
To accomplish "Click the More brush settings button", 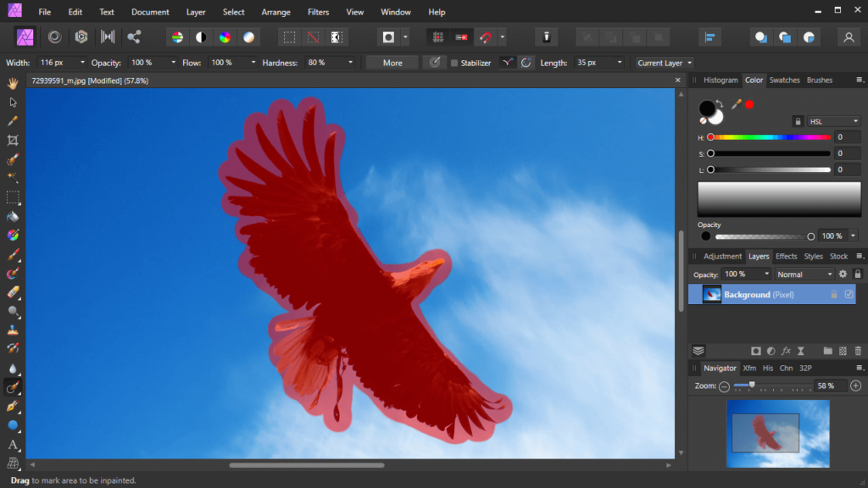I will click(391, 62).
